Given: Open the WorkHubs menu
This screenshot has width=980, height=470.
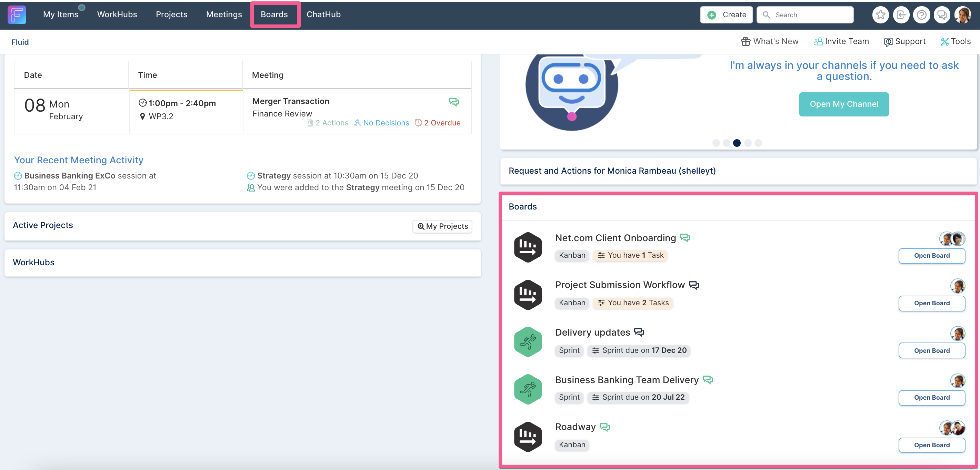Looking at the screenshot, I should click(117, 14).
